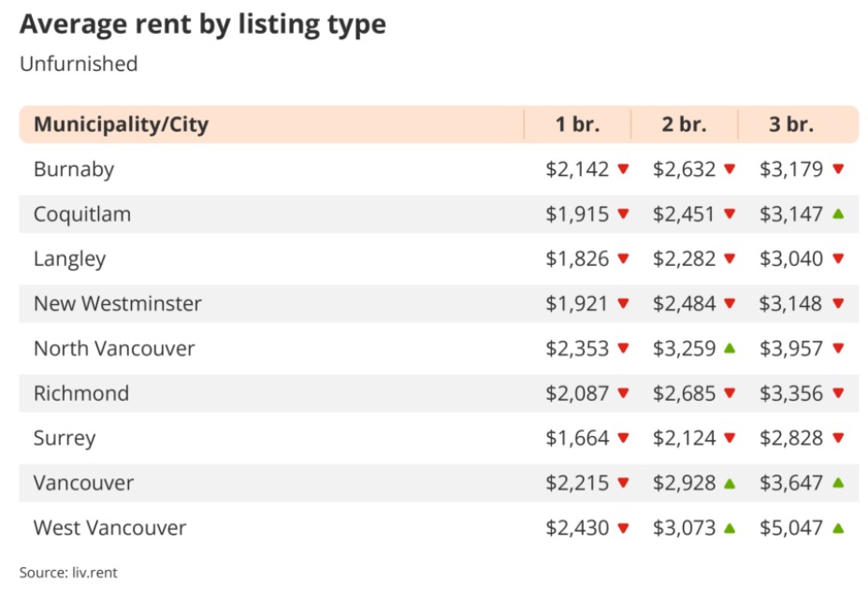Click the red arrow next to Richmond $3,356
Image resolution: width=868 pixels, height=600 pixels.
pos(838,393)
